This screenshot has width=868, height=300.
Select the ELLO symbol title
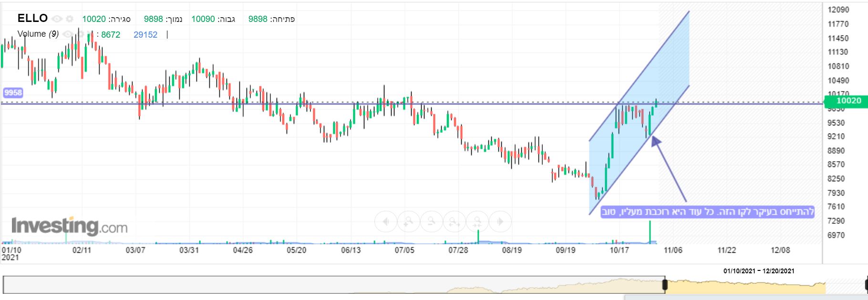(32, 18)
